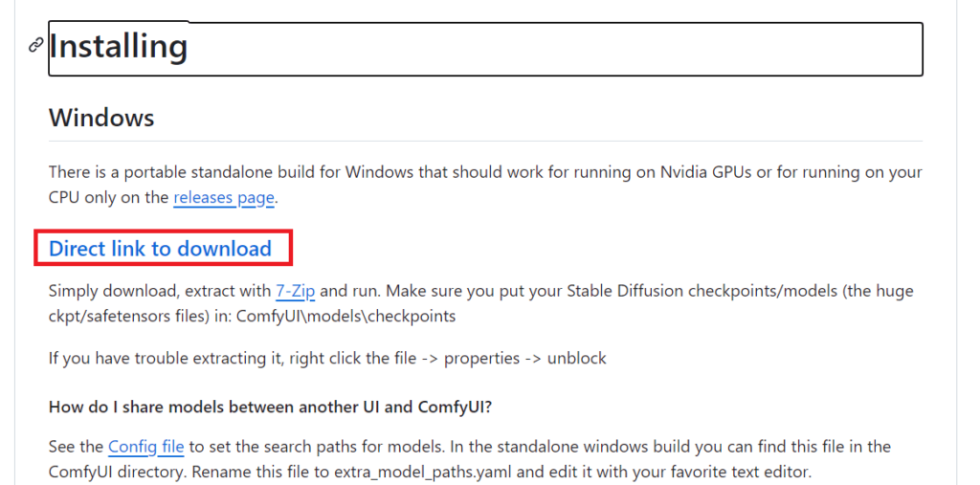
Task: Click the 'How do I share models' heading
Action: pyautogui.click(x=270, y=407)
